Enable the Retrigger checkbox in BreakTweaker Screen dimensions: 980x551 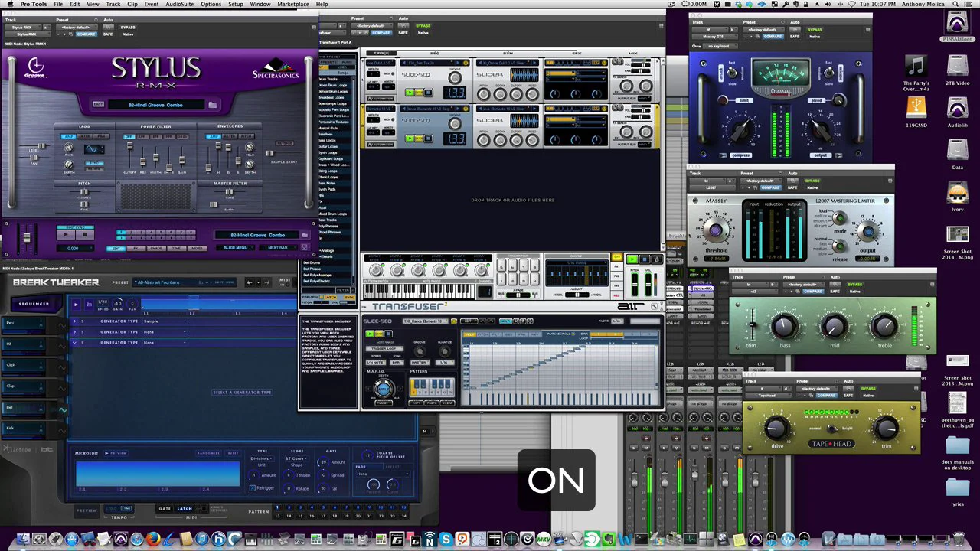[253, 487]
